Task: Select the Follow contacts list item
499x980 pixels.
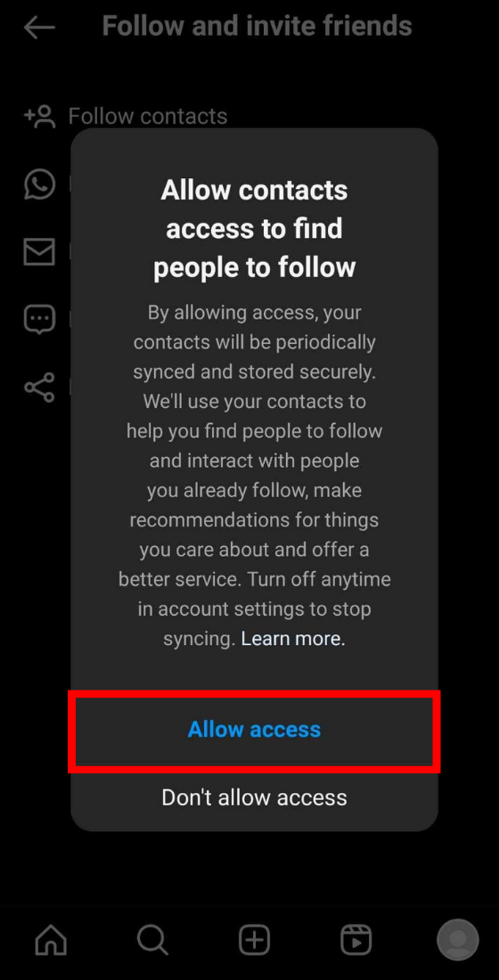Action: pyautogui.click(x=250, y=116)
